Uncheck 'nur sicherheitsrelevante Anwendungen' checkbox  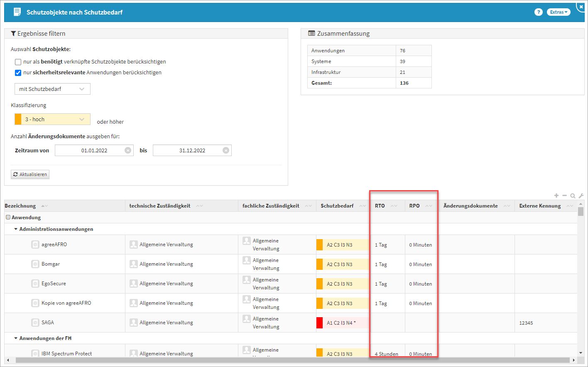[x=18, y=73]
